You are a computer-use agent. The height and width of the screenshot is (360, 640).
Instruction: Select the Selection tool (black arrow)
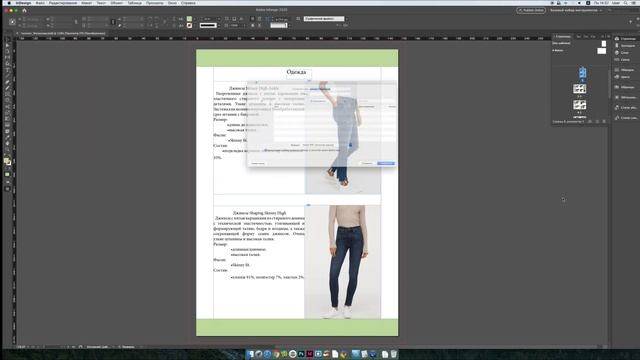coord(7,40)
